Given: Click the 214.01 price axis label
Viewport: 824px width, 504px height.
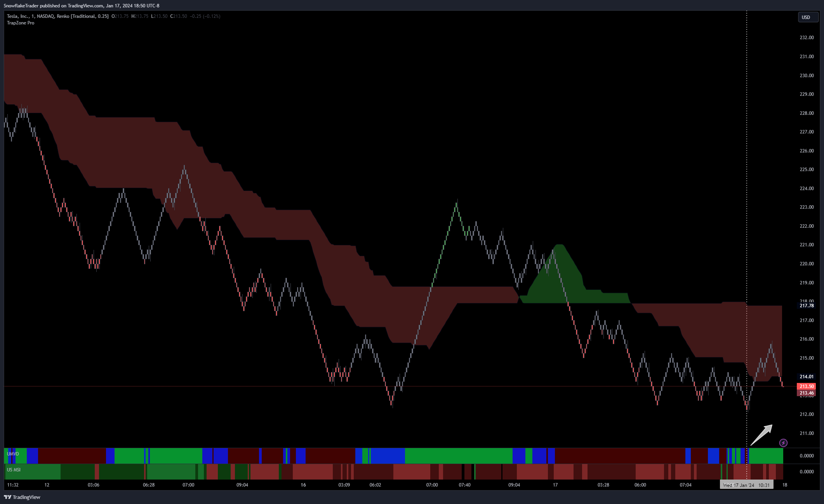Looking at the screenshot, I should 807,377.
